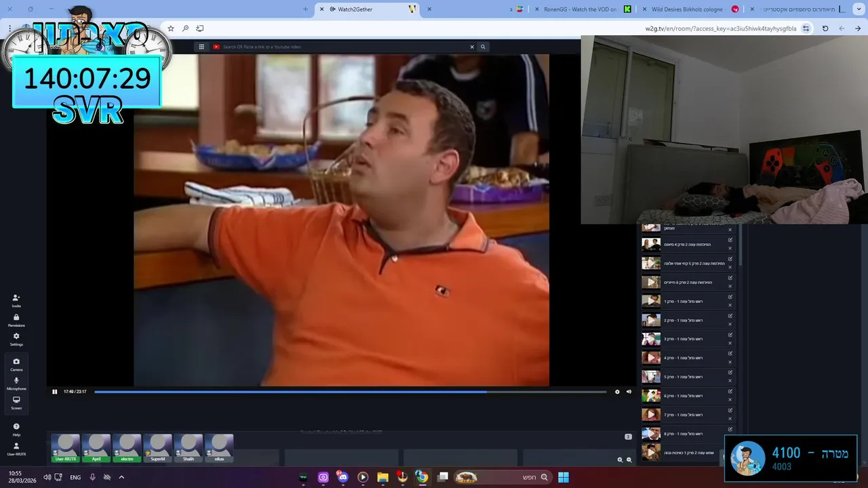Switch to the Watch2Gether browser tab
868x488 pixels.
pos(367,9)
